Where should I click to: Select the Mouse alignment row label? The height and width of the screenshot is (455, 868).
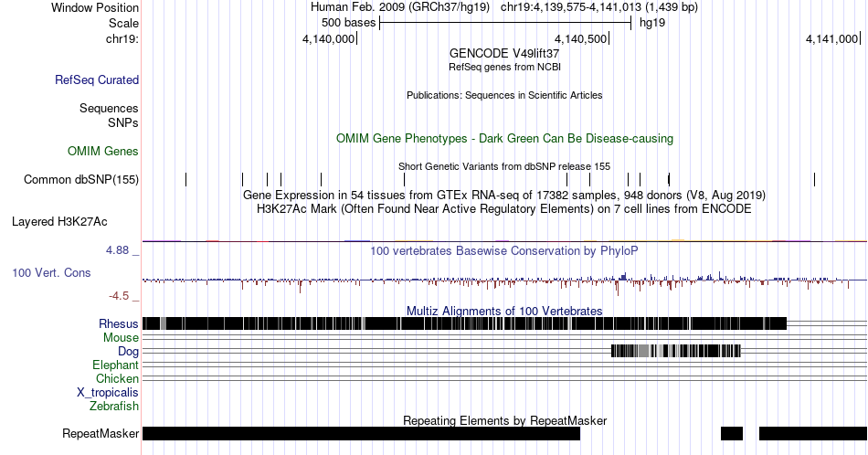[x=121, y=338]
